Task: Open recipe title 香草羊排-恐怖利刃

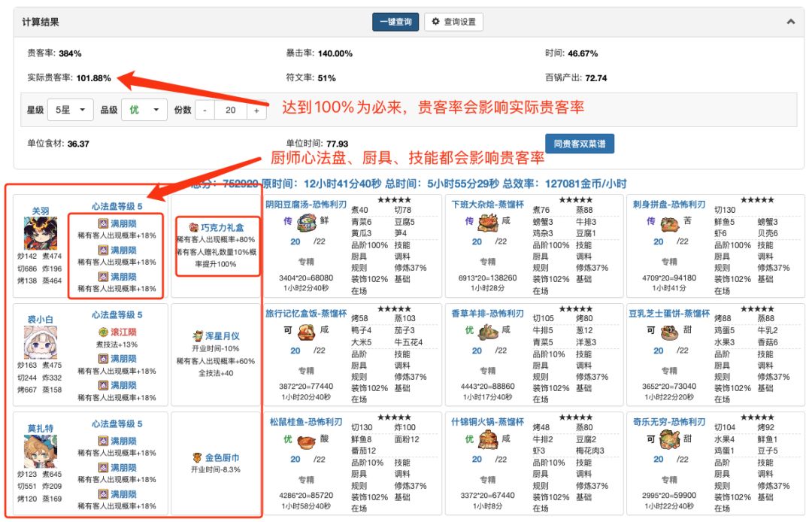Action: [488, 314]
